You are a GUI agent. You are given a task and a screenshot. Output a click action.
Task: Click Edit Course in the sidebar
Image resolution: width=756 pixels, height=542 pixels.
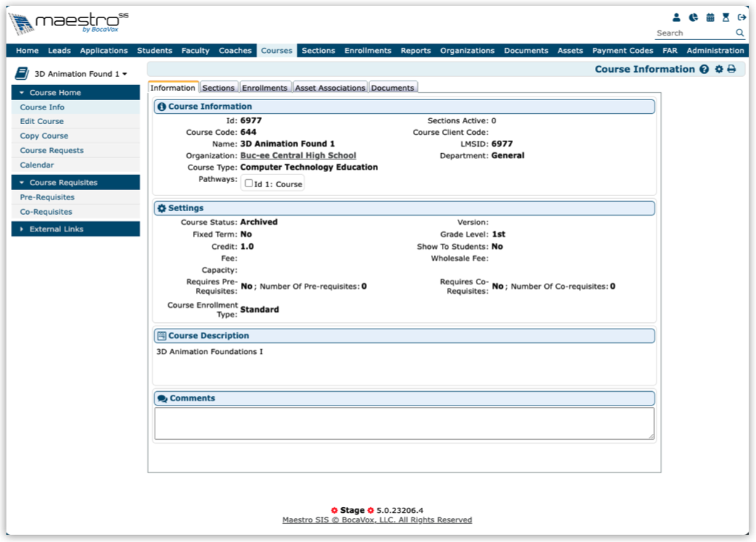(x=42, y=121)
